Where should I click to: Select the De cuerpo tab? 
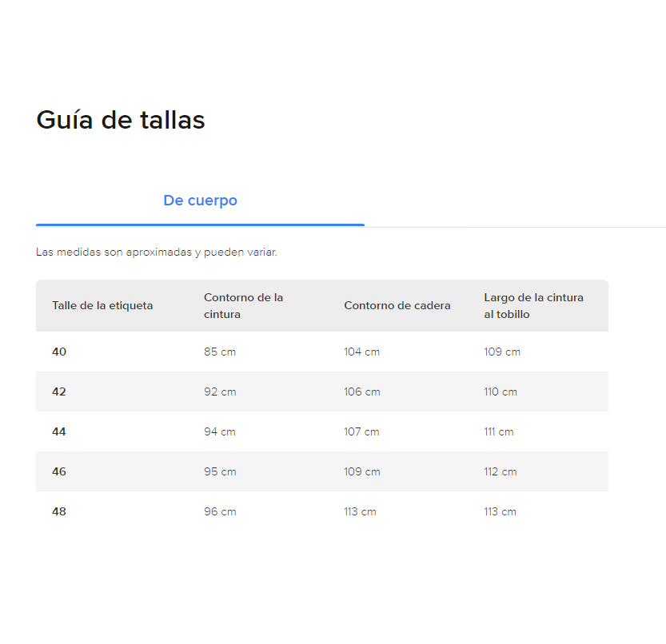coord(200,201)
